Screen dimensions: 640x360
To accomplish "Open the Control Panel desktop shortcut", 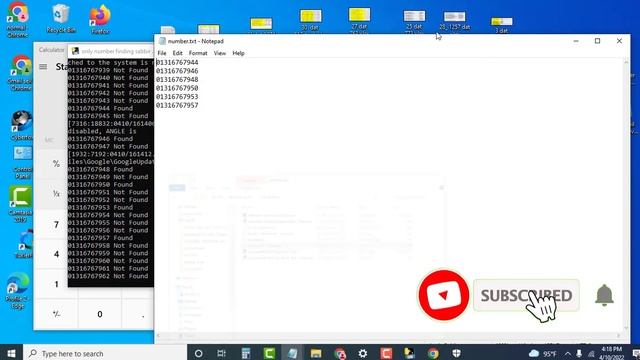I will click(22, 162).
